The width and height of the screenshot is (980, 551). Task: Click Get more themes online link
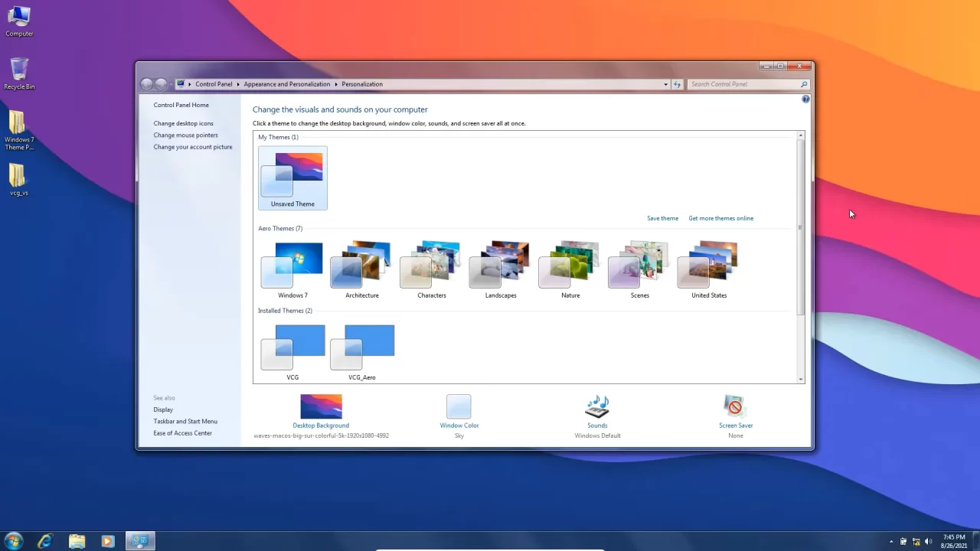point(720,218)
